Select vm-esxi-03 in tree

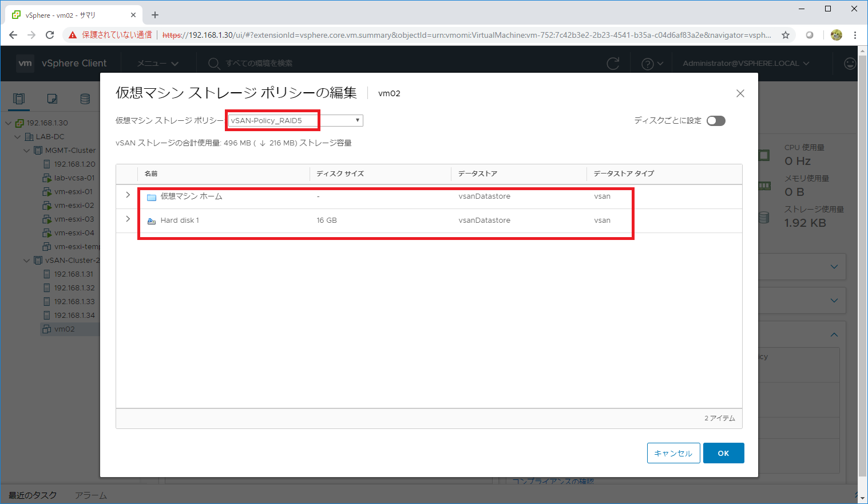pos(74,219)
